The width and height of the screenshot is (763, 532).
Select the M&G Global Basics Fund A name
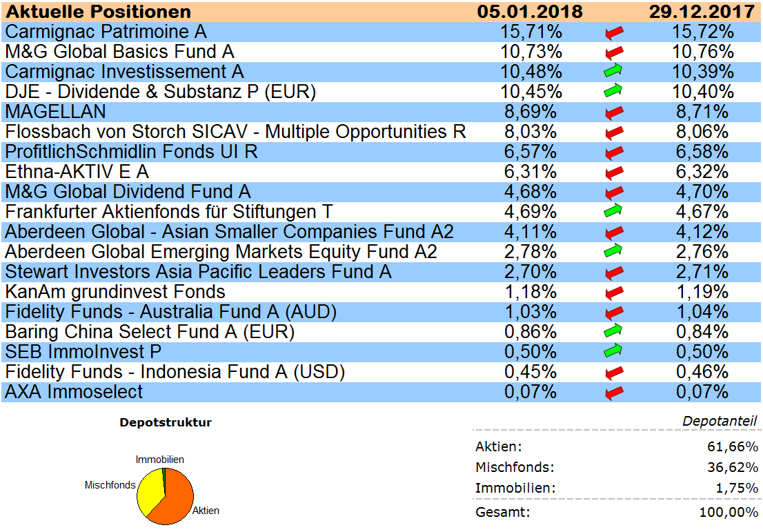[119, 52]
